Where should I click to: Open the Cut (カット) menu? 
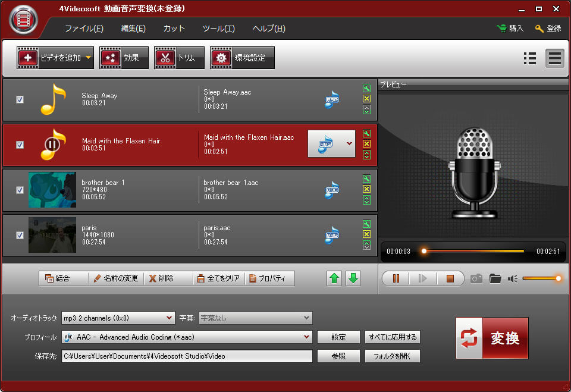tap(174, 29)
